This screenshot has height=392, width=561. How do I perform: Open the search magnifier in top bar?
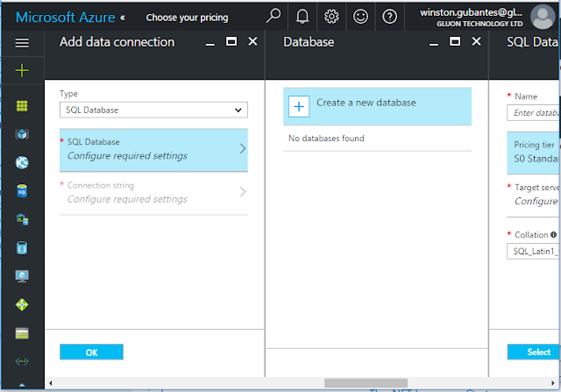coord(273,16)
